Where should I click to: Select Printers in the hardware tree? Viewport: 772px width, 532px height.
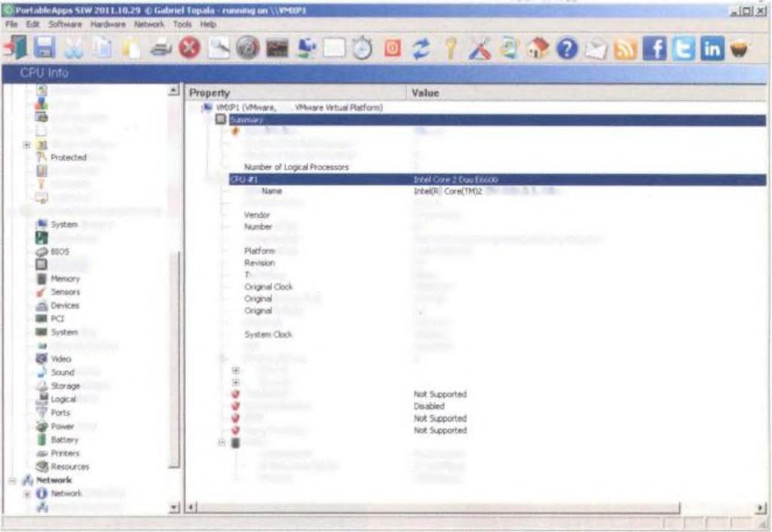point(65,454)
